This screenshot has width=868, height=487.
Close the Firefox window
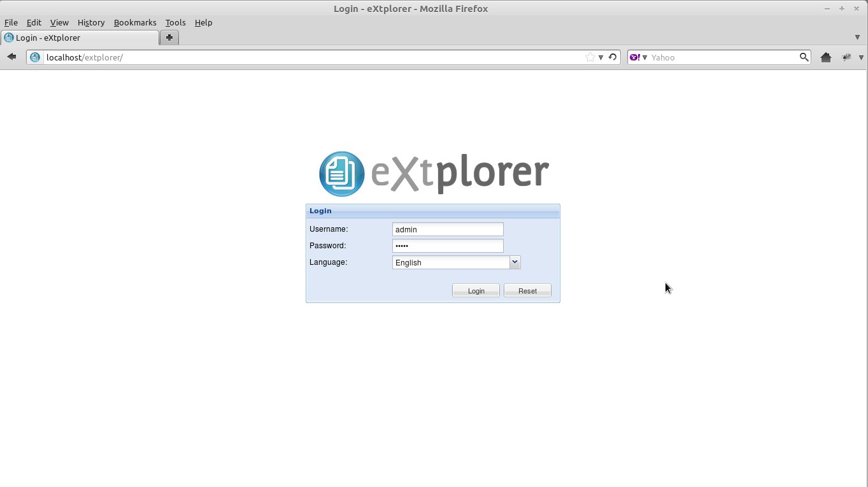click(x=856, y=9)
